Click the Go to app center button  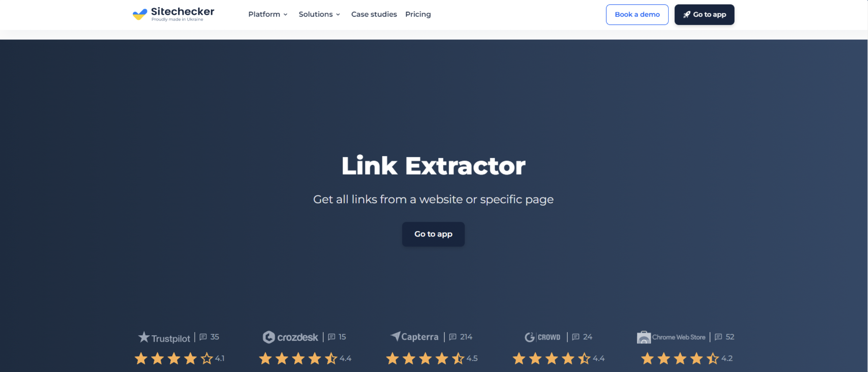click(x=433, y=233)
